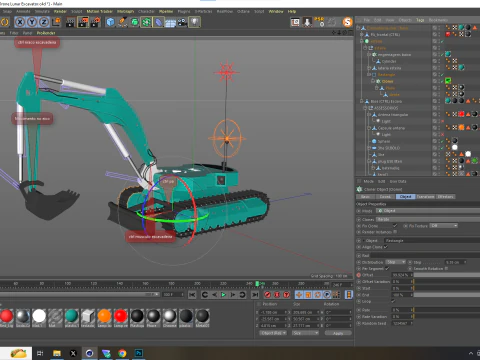Toggle visibility dots for Cloner object row

click(439, 81)
